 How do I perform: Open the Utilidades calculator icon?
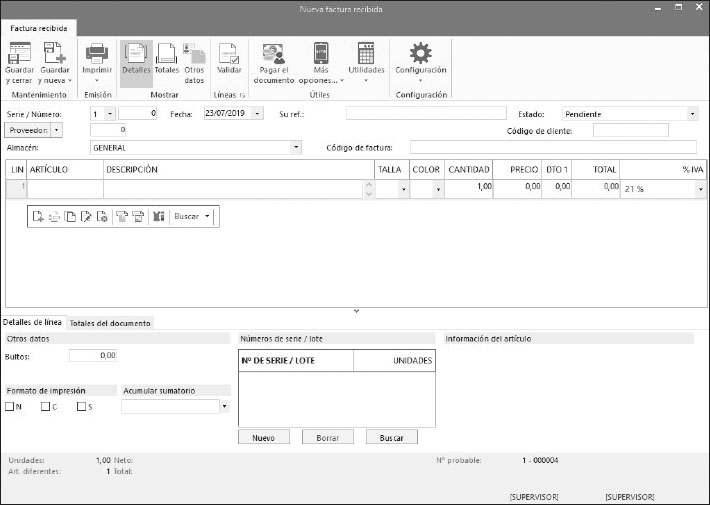(x=366, y=53)
